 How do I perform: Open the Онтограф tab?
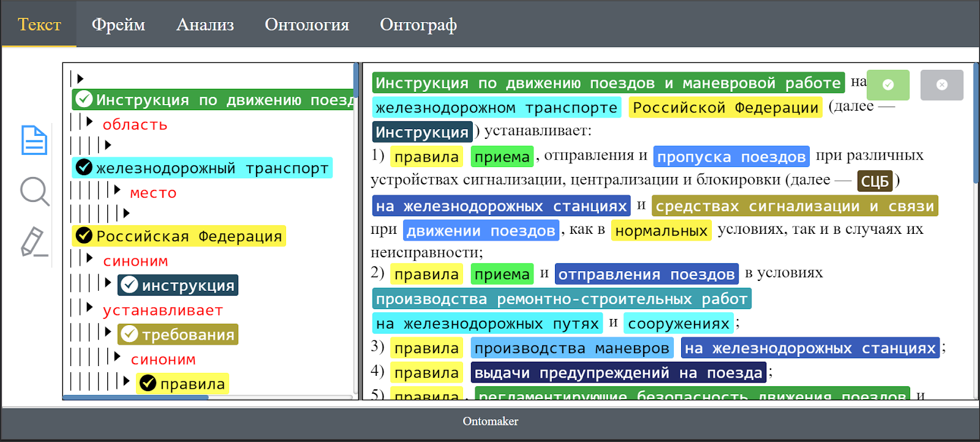418,24
